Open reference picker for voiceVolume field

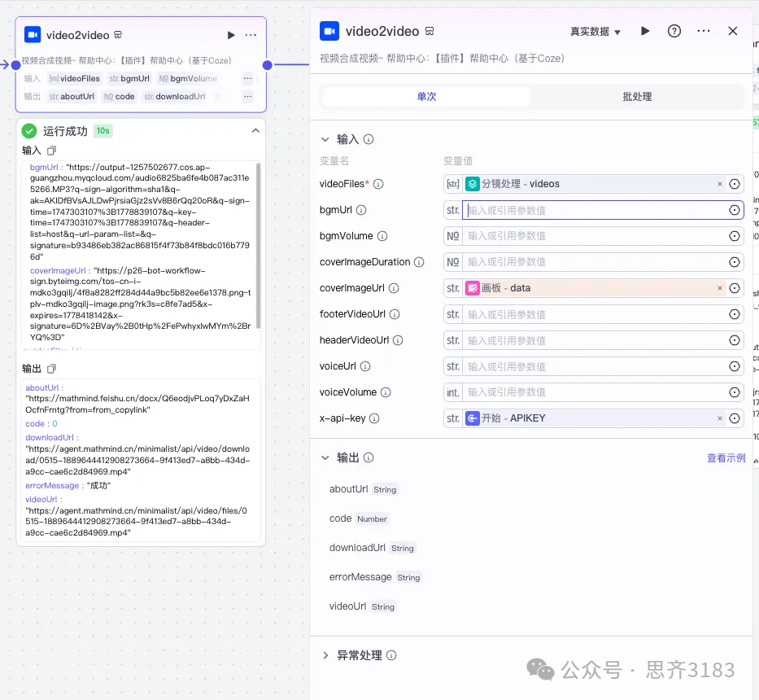(735, 392)
